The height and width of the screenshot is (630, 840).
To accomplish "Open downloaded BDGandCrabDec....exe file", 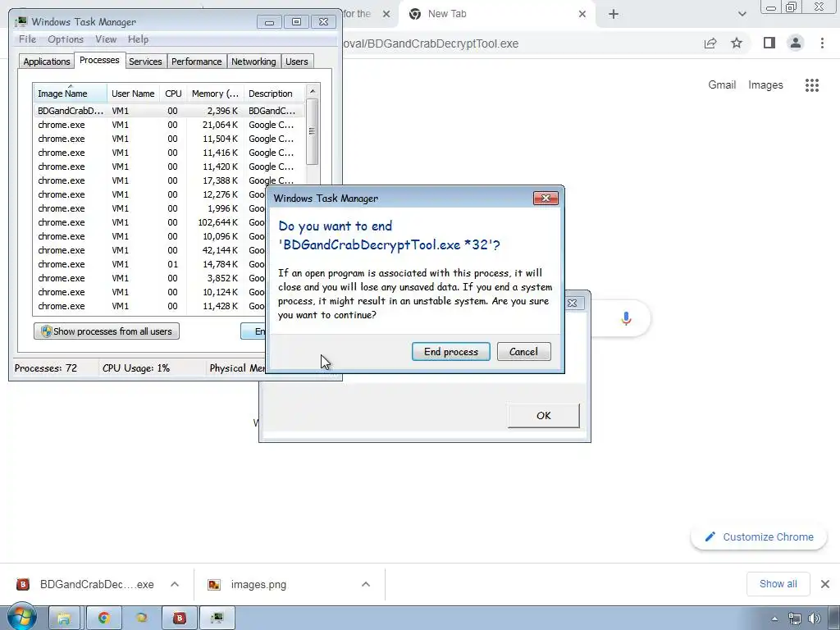I will click(x=85, y=584).
